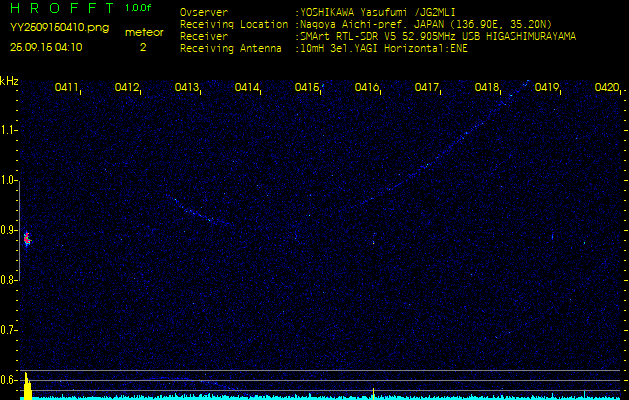This screenshot has height=400, width=629.
Task: Select the 0412 time tick
Action: click(x=127, y=88)
